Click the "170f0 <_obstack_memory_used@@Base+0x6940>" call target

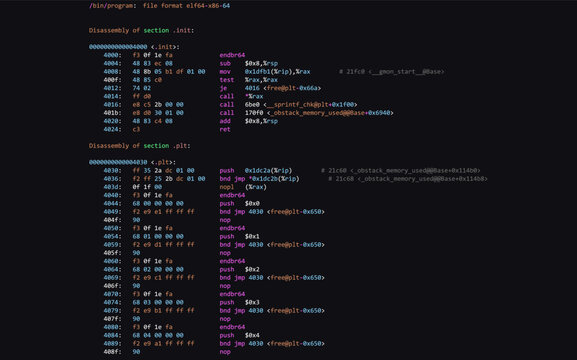click(319, 113)
